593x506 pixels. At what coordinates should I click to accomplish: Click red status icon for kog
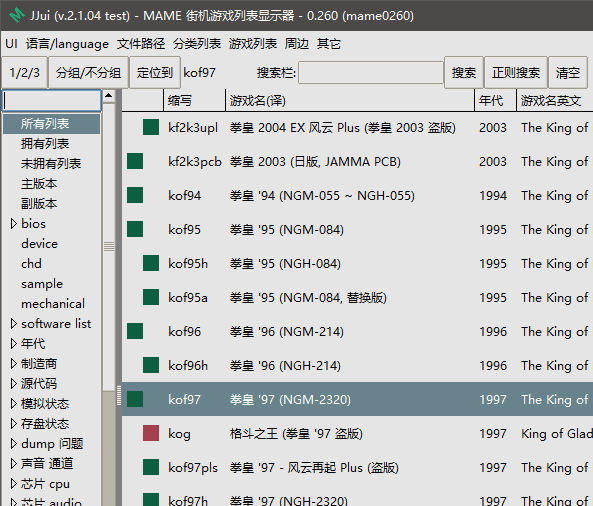[151, 433]
